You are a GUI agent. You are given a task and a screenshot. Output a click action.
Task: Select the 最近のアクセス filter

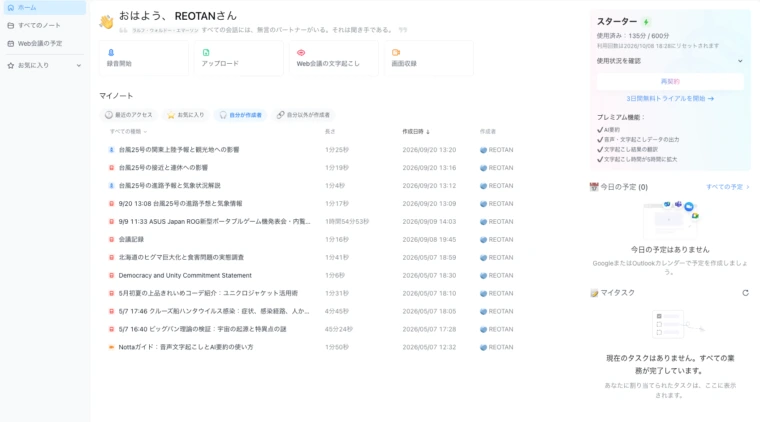[x=128, y=115]
